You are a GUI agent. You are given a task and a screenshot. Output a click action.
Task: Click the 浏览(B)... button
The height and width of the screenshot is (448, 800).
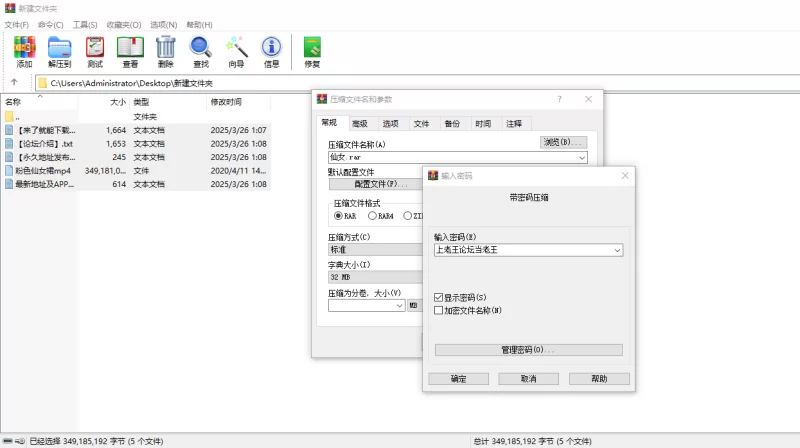pos(563,142)
